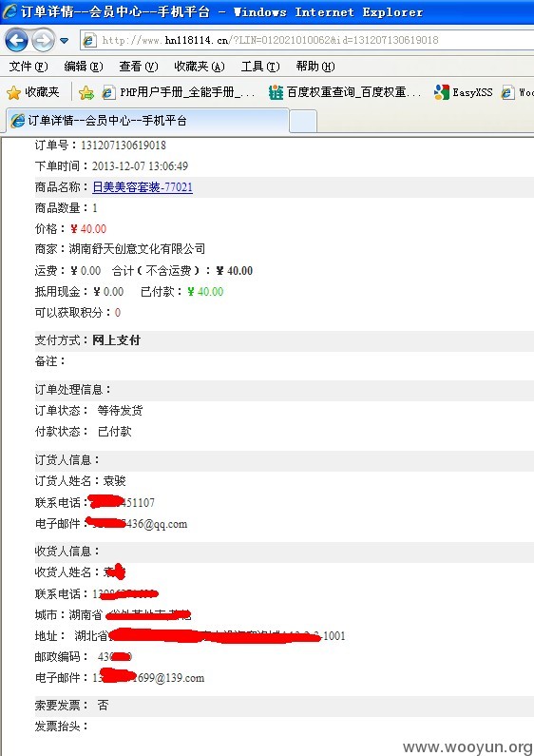Click the 发票抬头 label

point(61,727)
